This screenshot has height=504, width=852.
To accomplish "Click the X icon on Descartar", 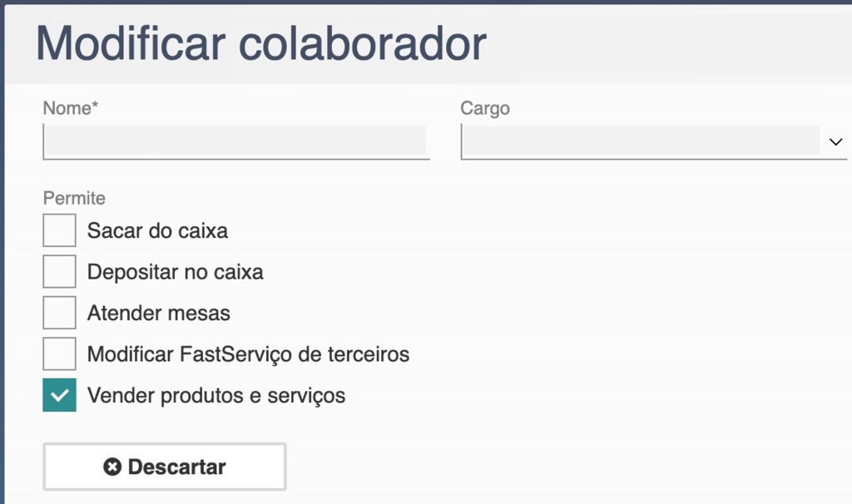I will [x=112, y=467].
